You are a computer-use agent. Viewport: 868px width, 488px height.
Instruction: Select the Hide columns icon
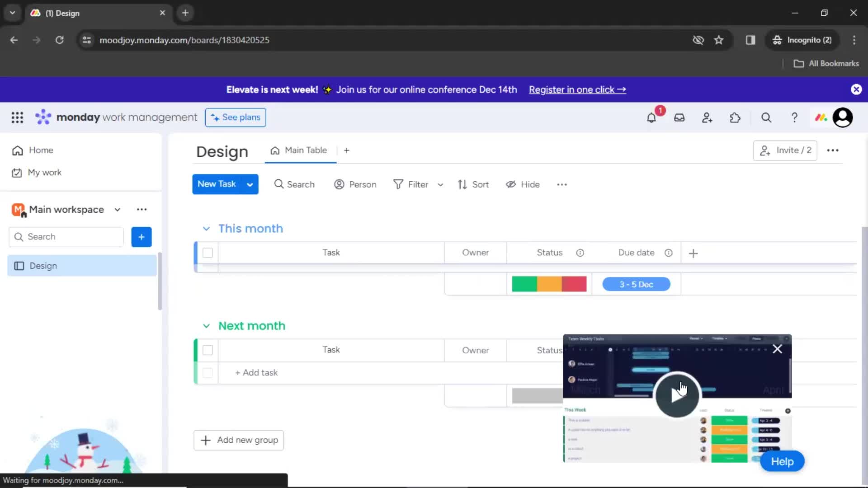(x=511, y=184)
